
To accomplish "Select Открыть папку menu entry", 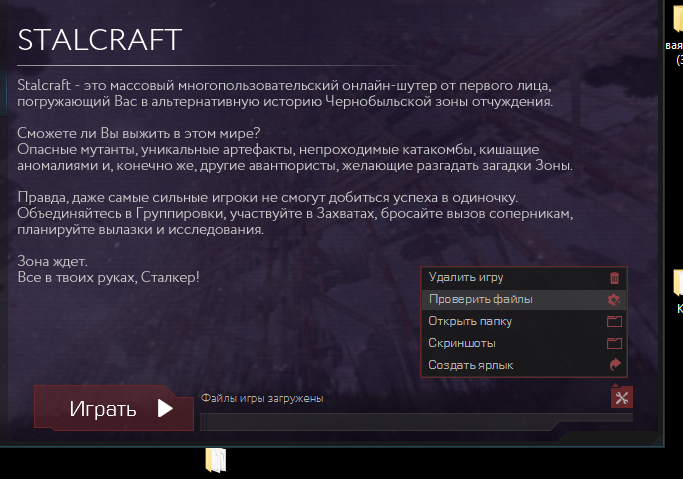I will [x=524, y=321].
